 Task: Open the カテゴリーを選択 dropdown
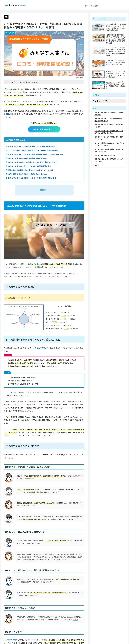109,101
